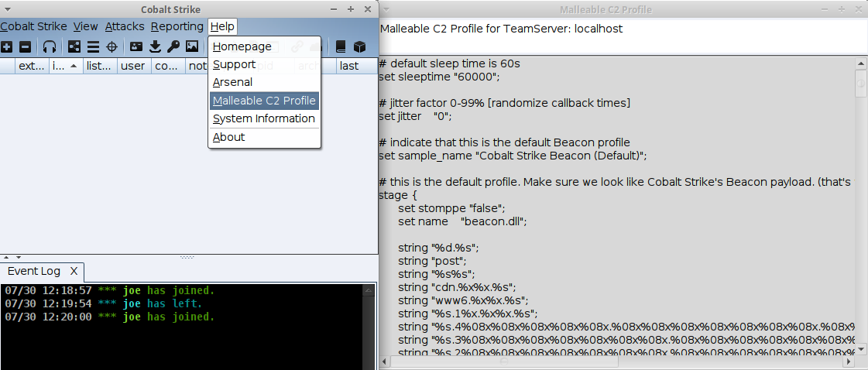Select Malleable C2 Profile from Help menu
The height and width of the screenshot is (370, 868).
click(x=265, y=101)
